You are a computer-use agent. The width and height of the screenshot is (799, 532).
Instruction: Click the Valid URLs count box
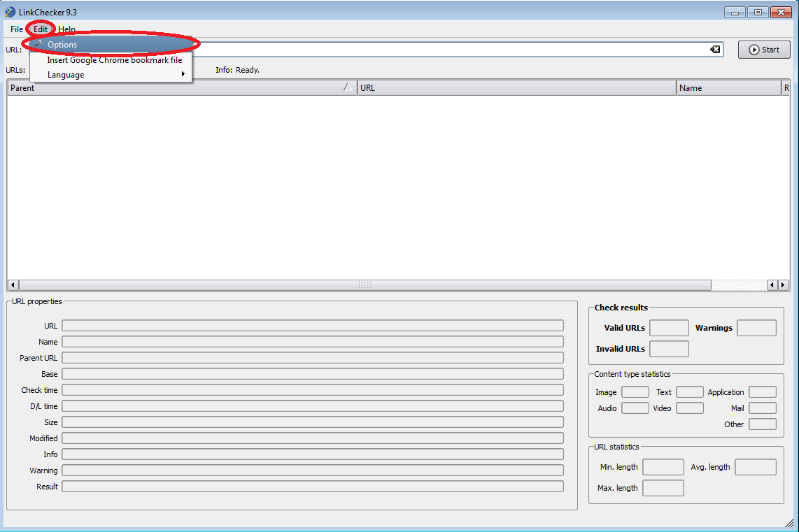coord(668,328)
